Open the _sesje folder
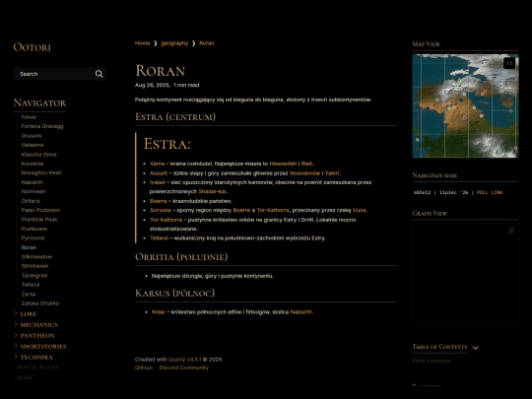Image resolution: width=532 pixels, height=399 pixels. pos(23,377)
